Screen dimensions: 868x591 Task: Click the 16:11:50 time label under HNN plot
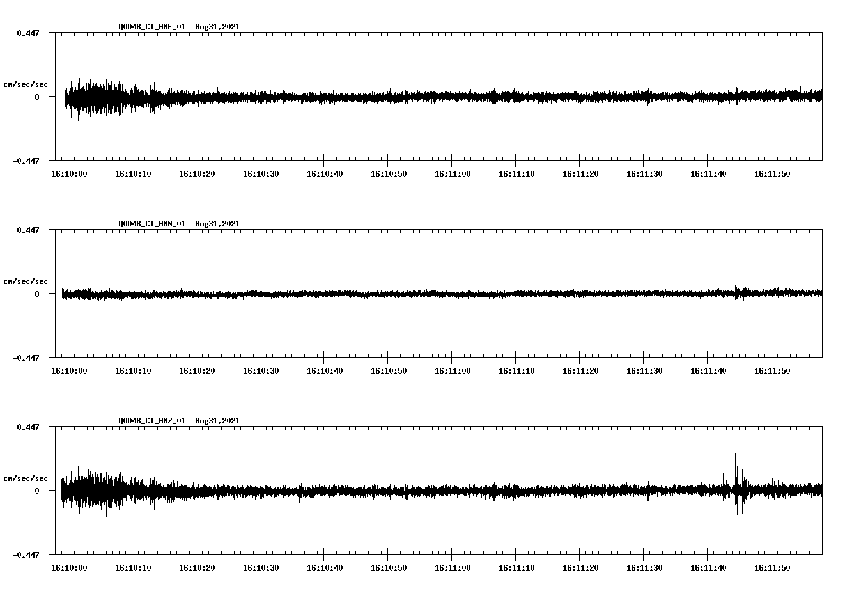click(x=772, y=371)
